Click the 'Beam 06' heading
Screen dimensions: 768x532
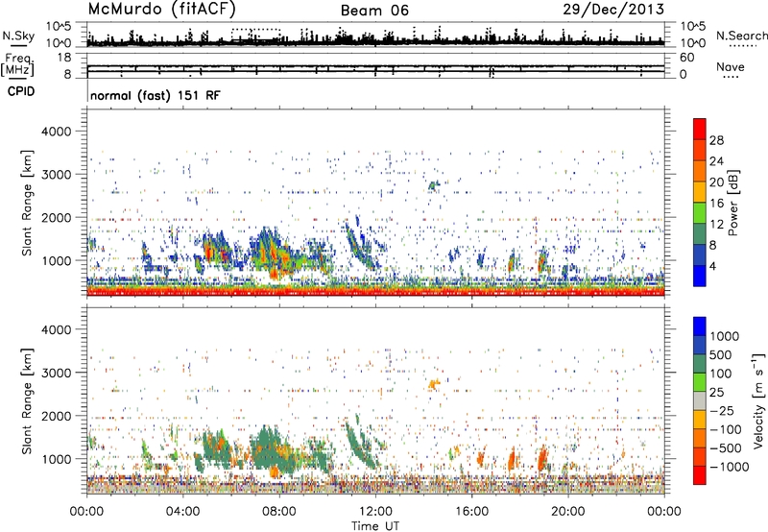pos(374,11)
